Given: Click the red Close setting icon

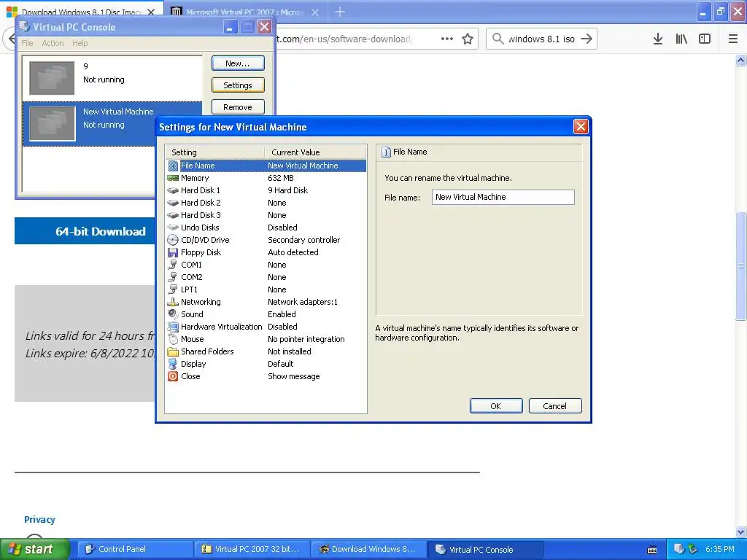Looking at the screenshot, I should coord(173,376).
